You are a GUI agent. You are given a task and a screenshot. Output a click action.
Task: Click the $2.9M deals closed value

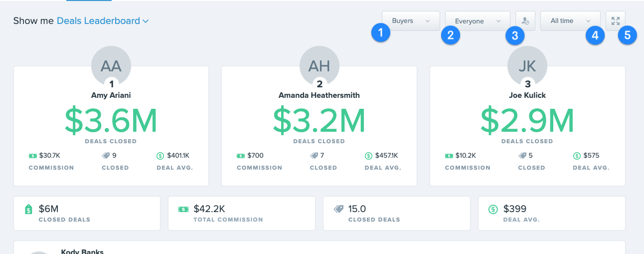[527, 120]
